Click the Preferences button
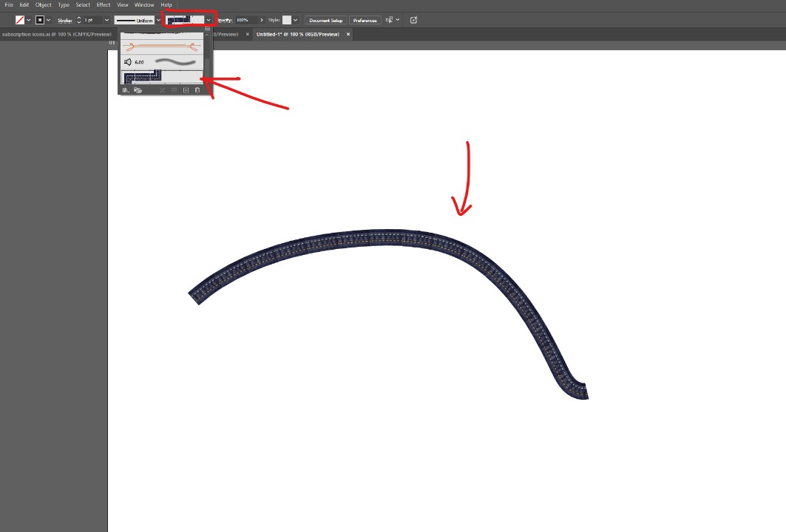786x532 pixels. coord(365,20)
